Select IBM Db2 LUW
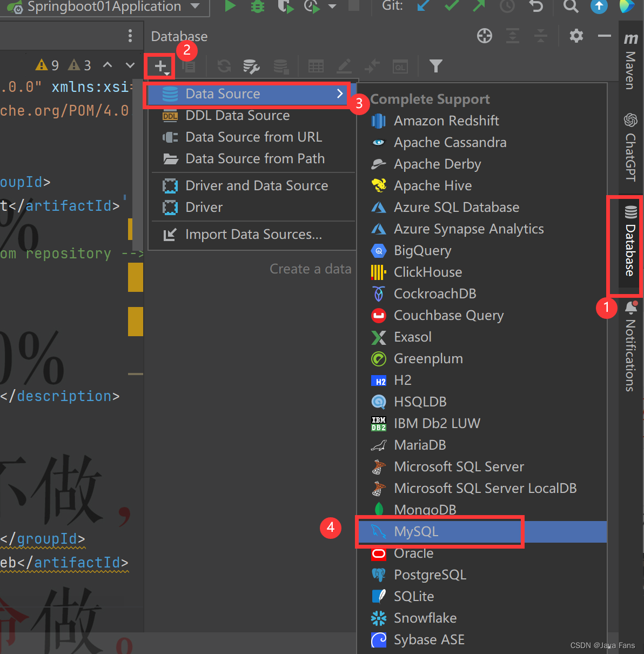 coord(482,424)
